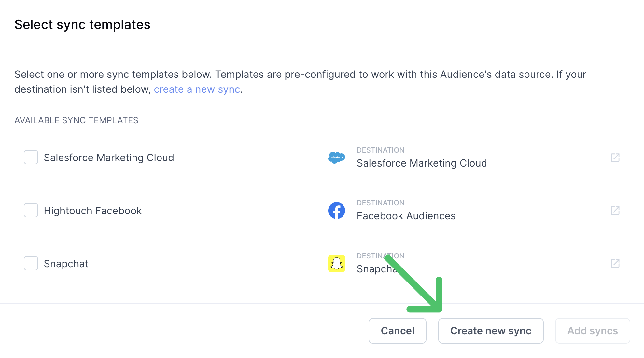Viewport: 644px width, 358px height.
Task: Click the Available Sync Templates heading
Action: 77,120
